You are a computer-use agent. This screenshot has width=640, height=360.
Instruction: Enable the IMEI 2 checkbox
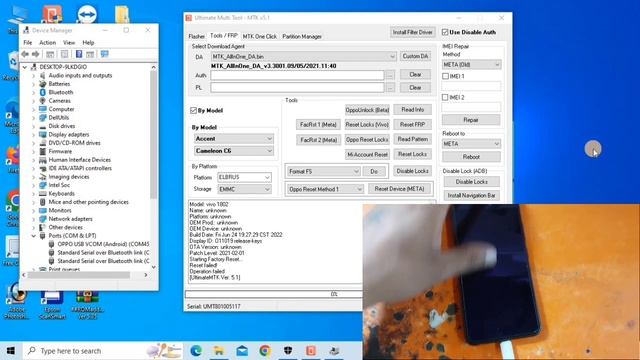pos(445,97)
